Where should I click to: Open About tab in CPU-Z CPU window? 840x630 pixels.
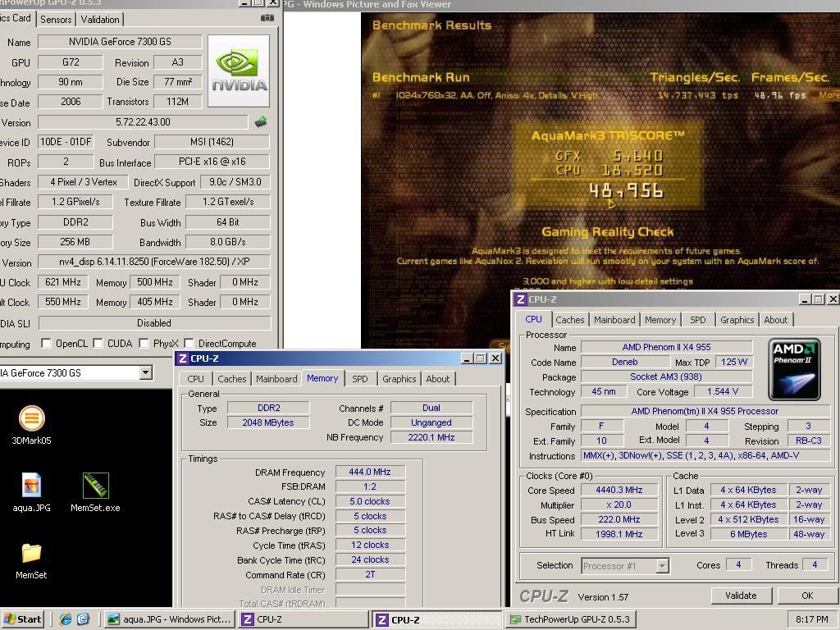pyautogui.click(x=776, y=320)
